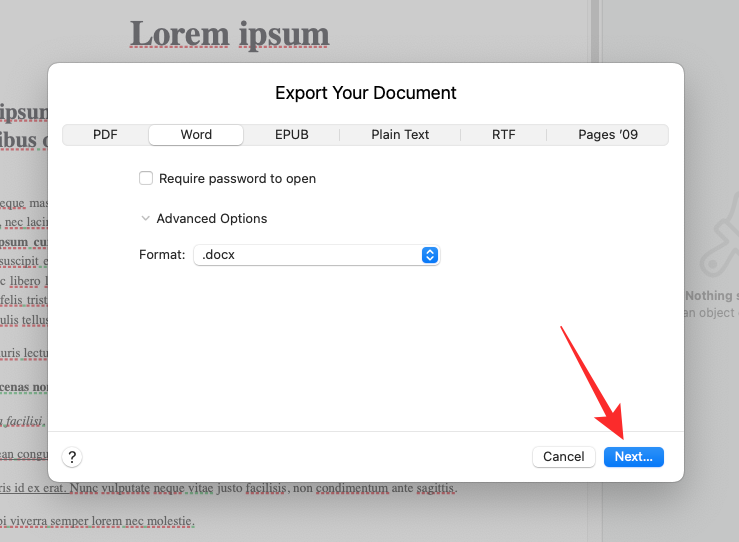Click the blue arrows on the Format popup
This screenshot has height=542, width=739.
point(430,255)
